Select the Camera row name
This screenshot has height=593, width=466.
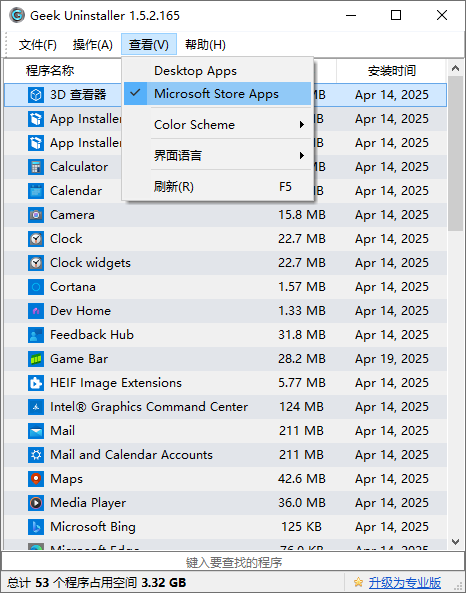point(72,215)
